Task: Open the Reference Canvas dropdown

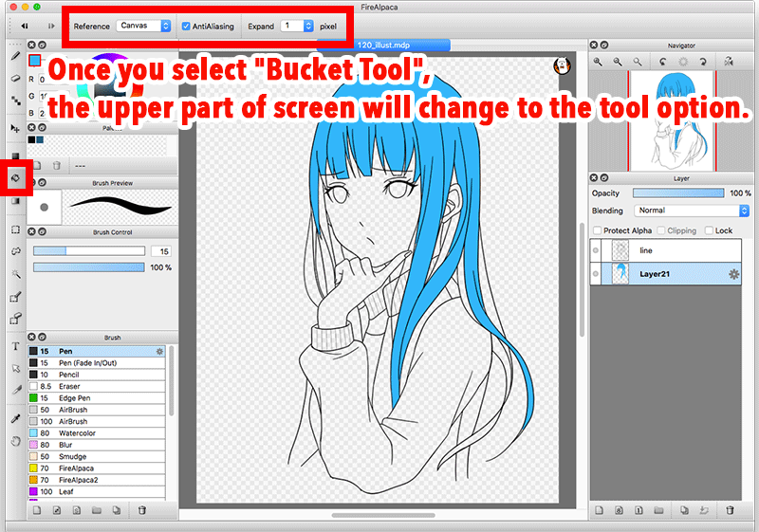Action: [x=143, y=27]
